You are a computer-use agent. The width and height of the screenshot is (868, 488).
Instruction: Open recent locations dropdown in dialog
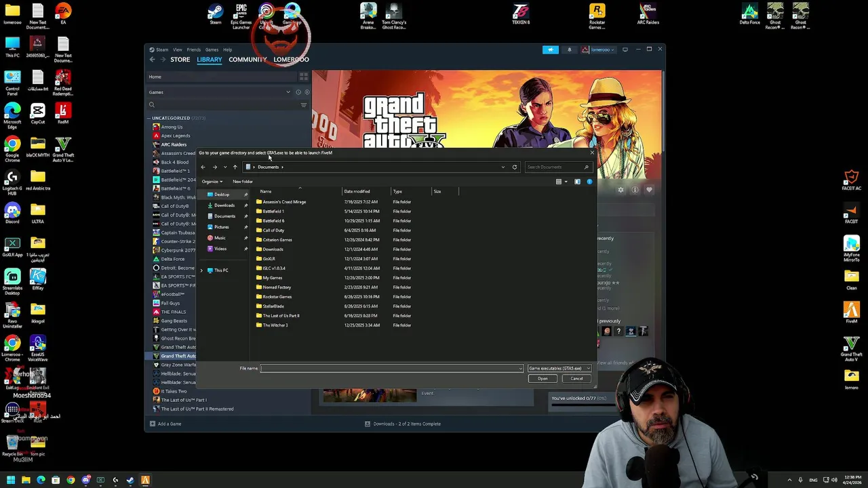coord(225,167)
